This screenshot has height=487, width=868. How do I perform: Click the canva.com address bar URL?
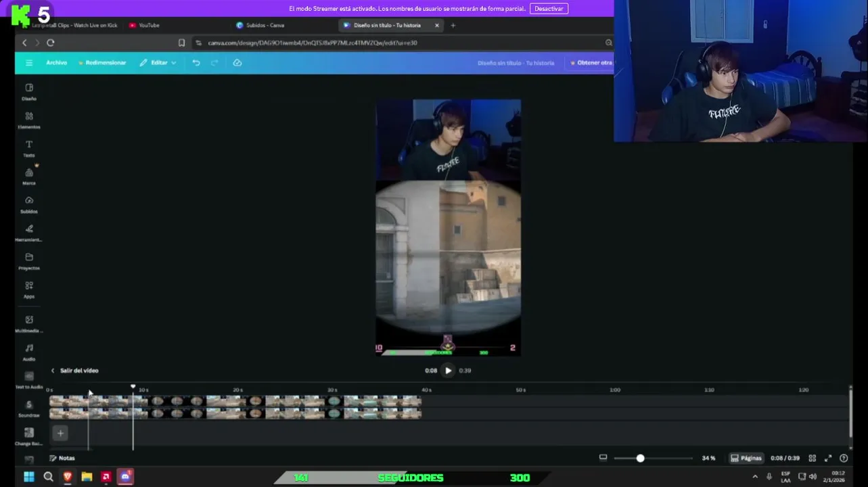(312, 43)
